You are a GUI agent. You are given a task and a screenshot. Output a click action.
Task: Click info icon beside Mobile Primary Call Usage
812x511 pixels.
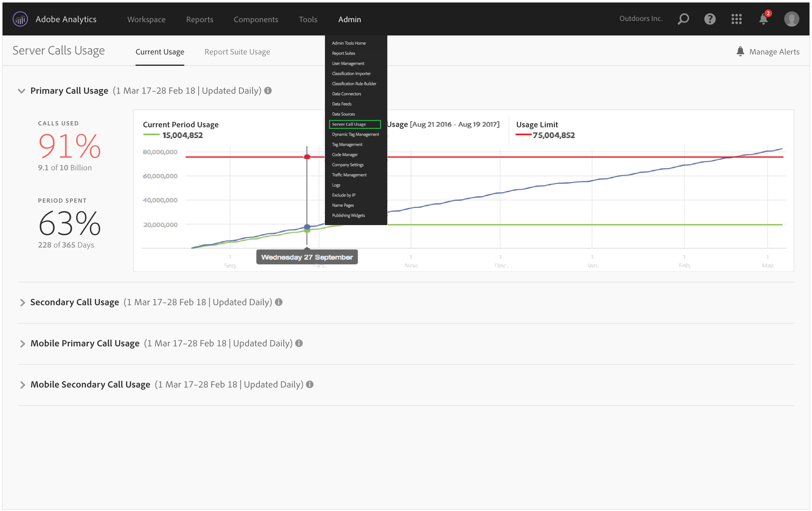tap(299, 343)
